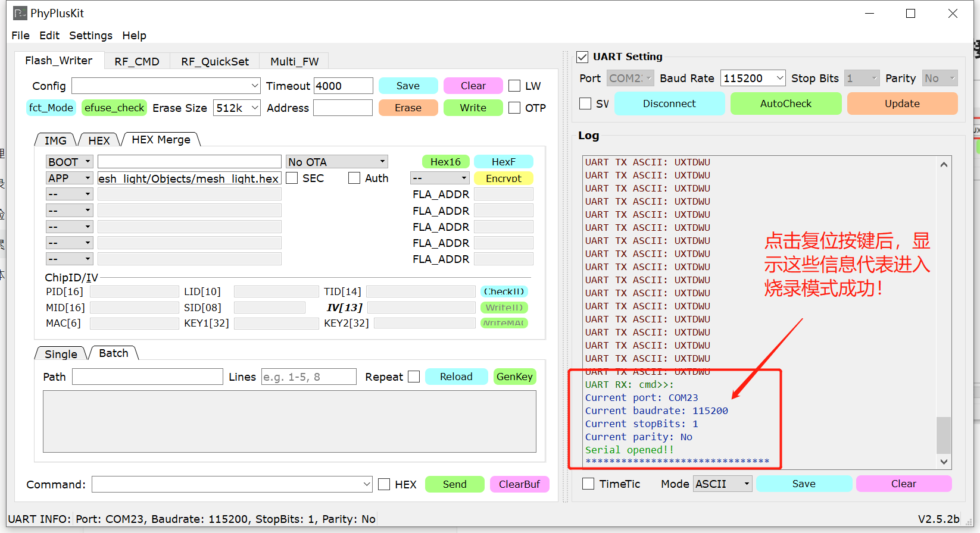The width and height of the screenshot is (980, 533).
Task: Switch to the Single tab
Action: (61, 354)
